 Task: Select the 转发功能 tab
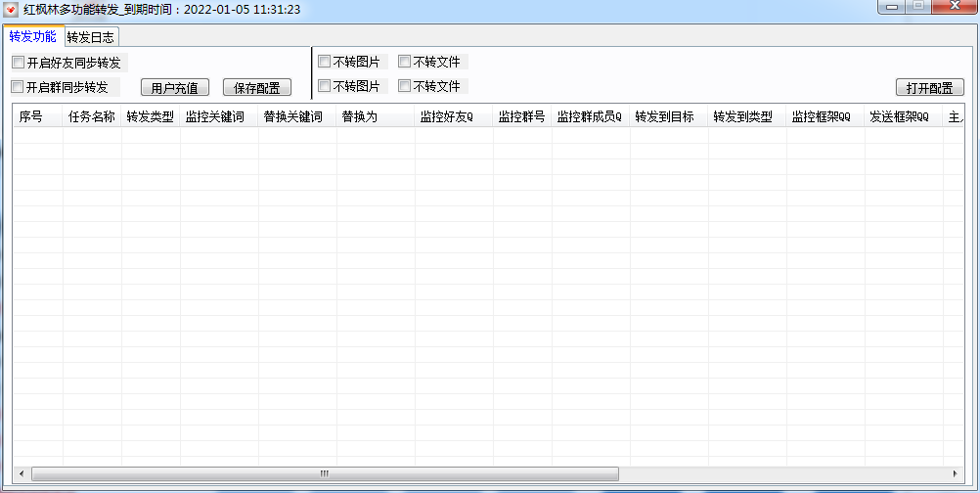tap(32, 37)
